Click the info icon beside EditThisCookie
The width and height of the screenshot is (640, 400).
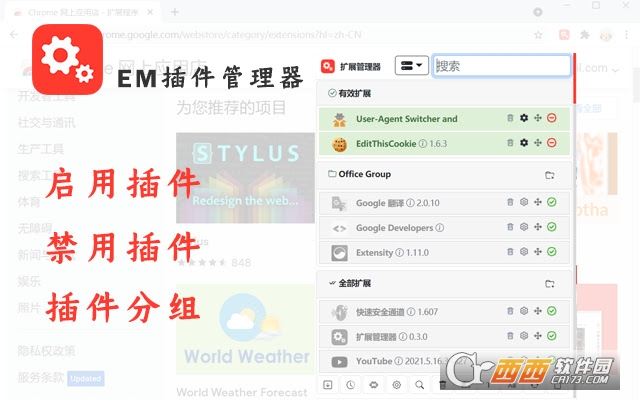click(x=424, y=144)
